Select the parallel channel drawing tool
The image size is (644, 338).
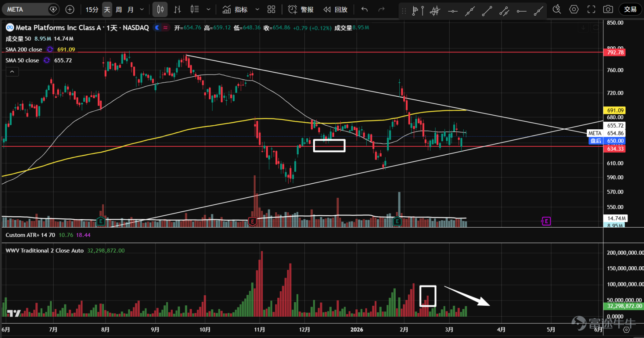pos(504,11)
